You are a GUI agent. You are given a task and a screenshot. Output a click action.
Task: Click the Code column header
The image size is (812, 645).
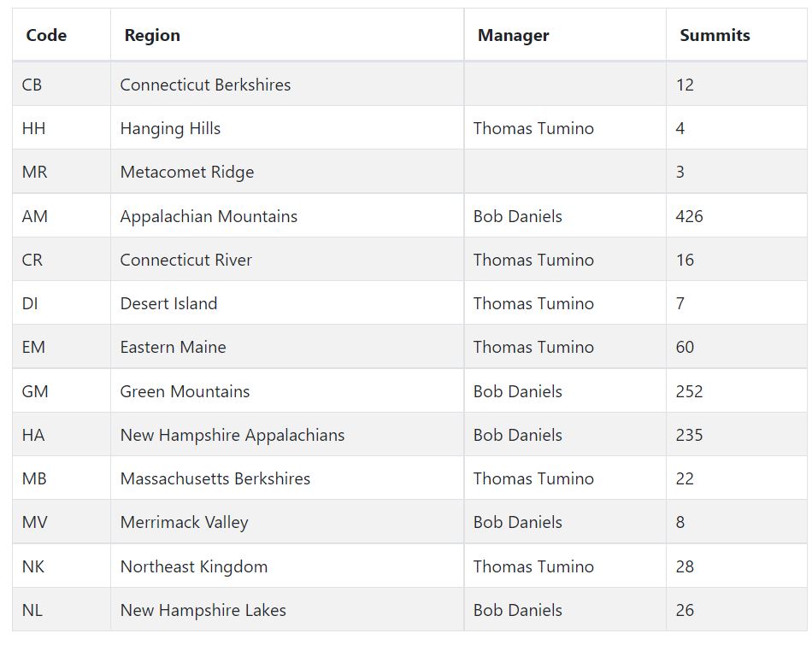[x=61, y=35]
